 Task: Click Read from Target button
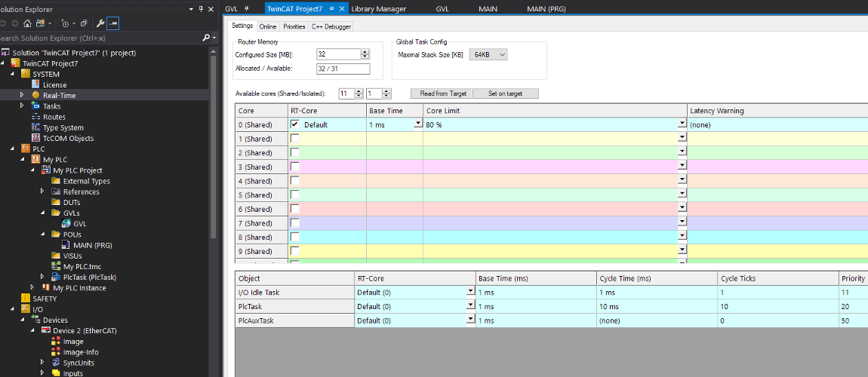442,93
